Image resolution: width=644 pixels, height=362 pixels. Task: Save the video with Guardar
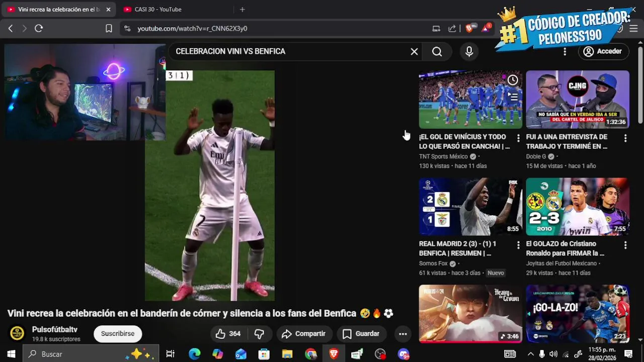click(361, 334)
